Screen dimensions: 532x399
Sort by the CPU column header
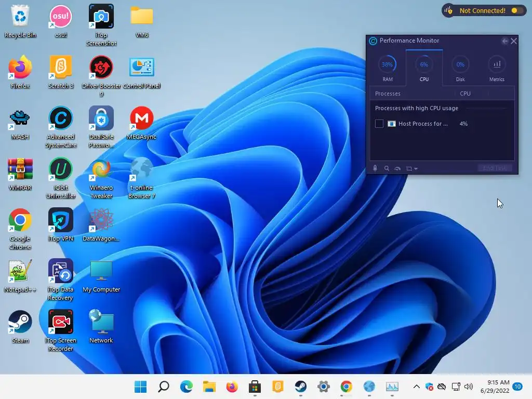tap(465, 94)
